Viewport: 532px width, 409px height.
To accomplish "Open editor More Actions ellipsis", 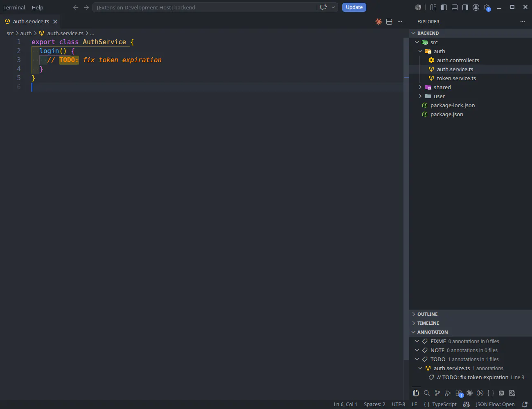I will point(400,22).
